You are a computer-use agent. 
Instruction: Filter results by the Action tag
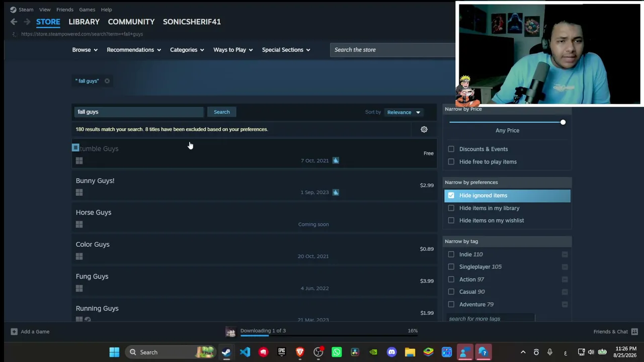(451, 280)
